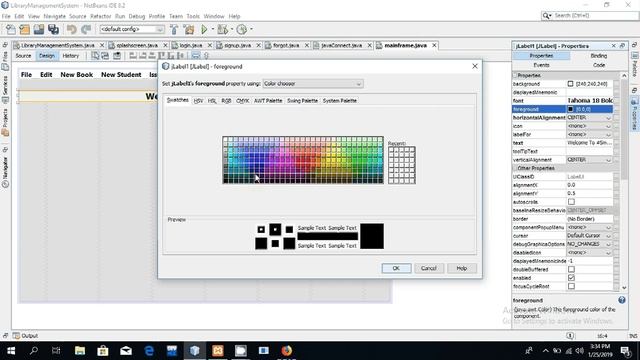Close the foreground color dialog
This screenshot has height=360, width=640.
coord(474,66)
